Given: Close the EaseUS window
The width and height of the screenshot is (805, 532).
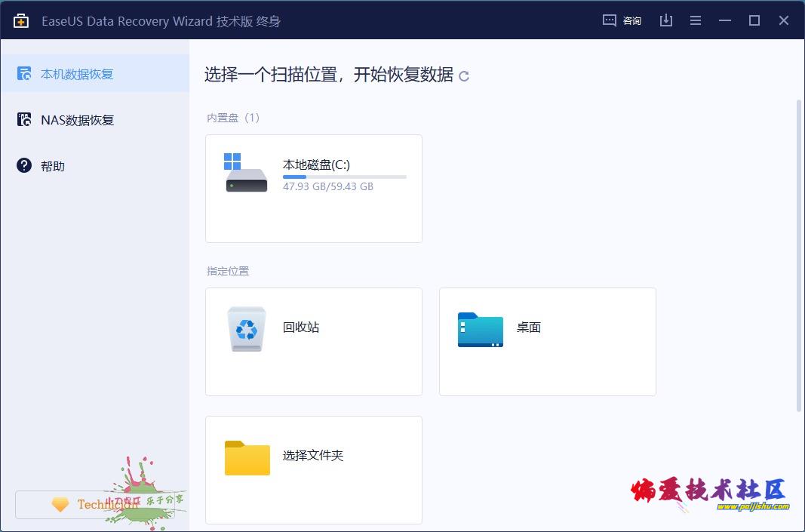Looking at the screenshot, I should click(783, 20).
